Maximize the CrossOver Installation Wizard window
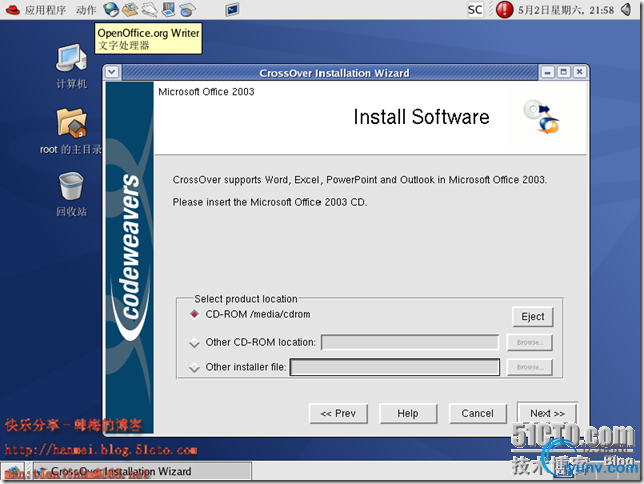This screenshot has height=484, width=644. (x=564, y=73)
